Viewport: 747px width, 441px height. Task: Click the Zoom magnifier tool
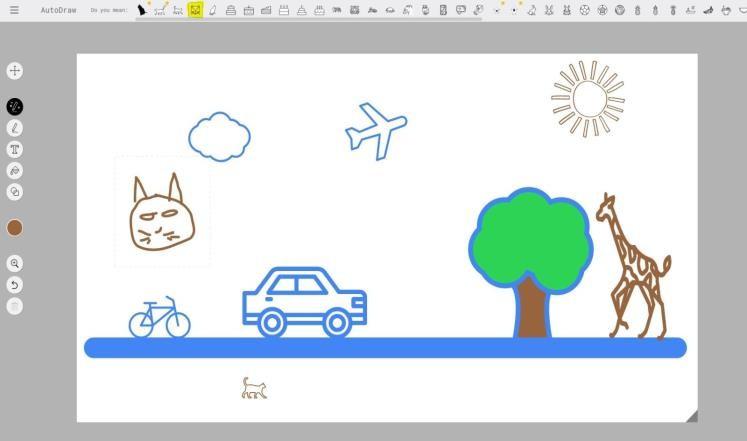[x=15, y=264]
